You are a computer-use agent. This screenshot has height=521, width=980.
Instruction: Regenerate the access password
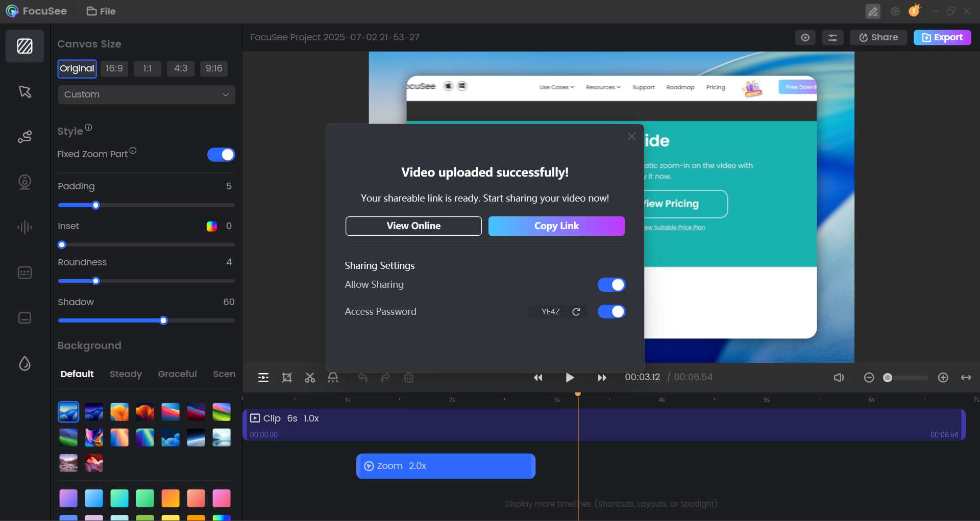(x=576, y=312)
